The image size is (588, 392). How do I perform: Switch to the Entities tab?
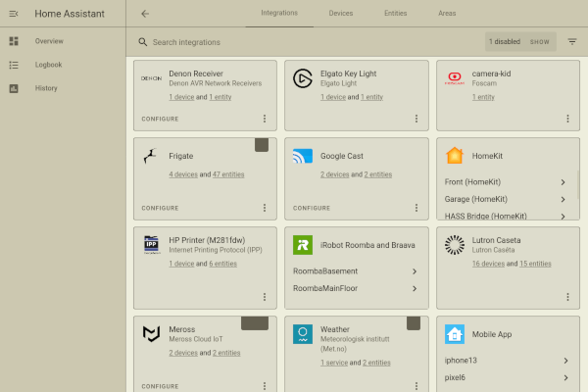(x=396, y=13)
